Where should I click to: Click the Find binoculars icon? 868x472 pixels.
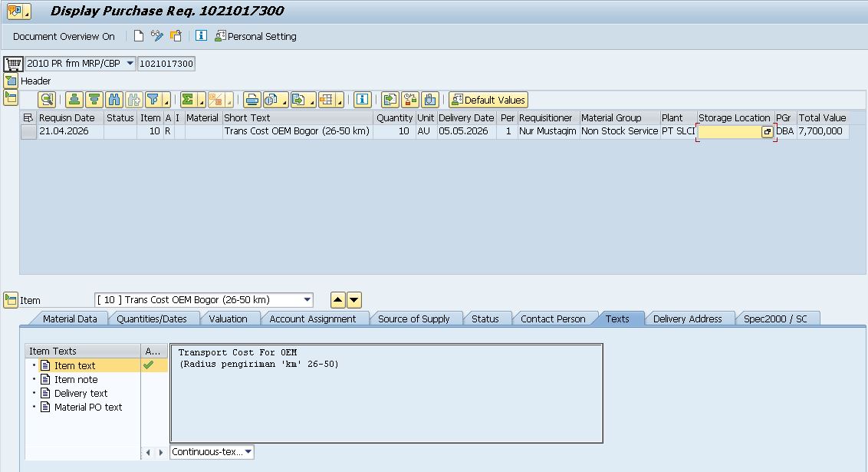point(114,100)
